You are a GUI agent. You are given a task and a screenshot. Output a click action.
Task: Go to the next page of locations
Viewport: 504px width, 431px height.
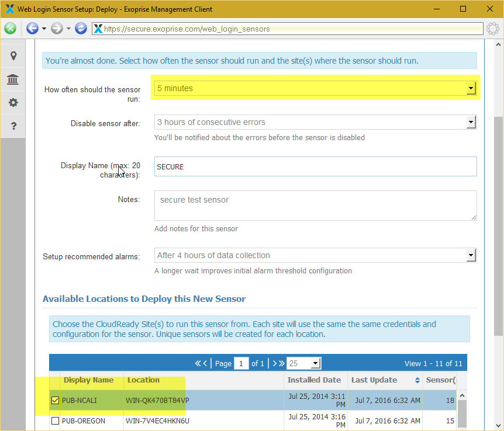pos(274,363)
